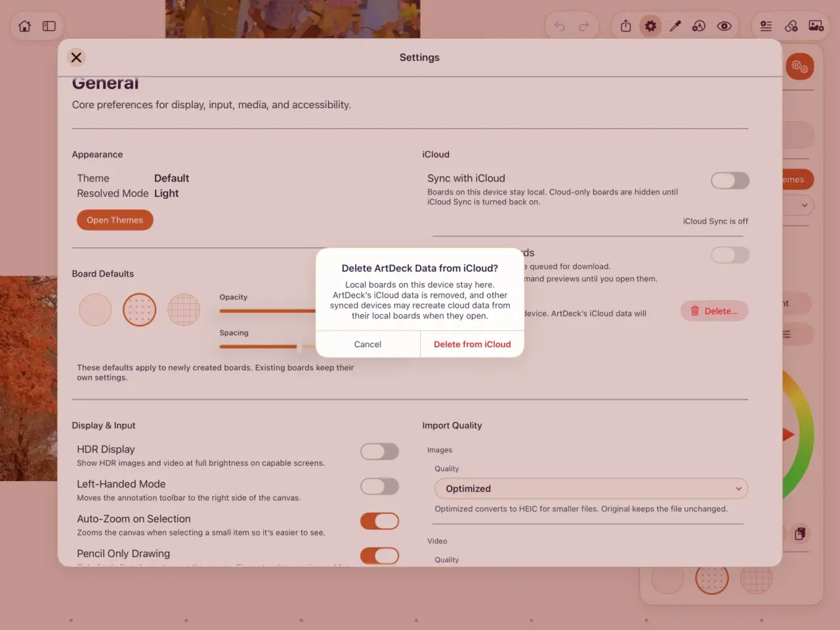Select grid background in bottom-right panel
This screenshot has height=630, width=840.
pyautogui.click(x=756, y=579)
